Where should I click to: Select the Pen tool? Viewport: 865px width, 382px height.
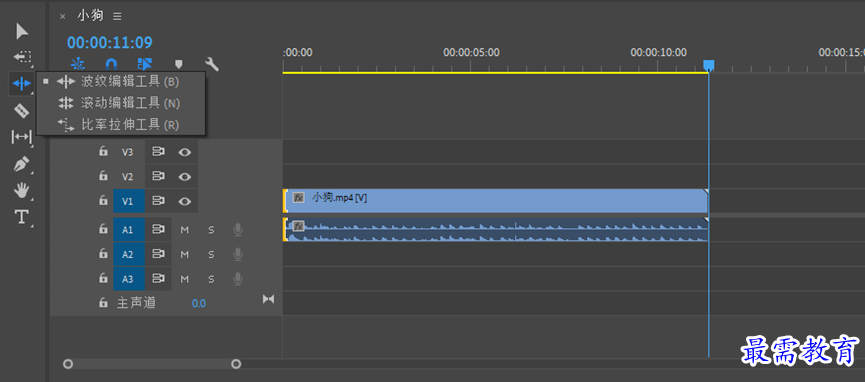[x=21, y=164]
